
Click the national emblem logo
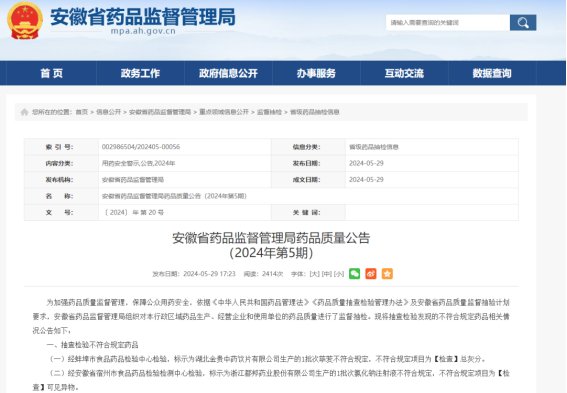point(25,21)
